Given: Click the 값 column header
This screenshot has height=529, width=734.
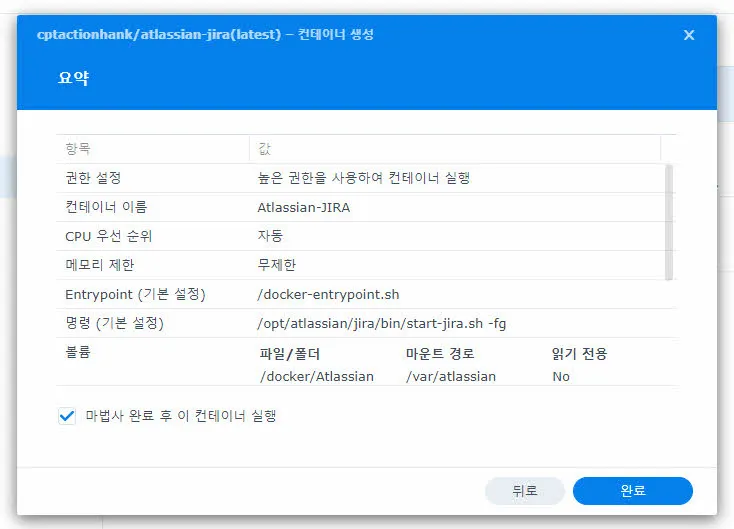Looking at the screenshot, I should 455,149.
